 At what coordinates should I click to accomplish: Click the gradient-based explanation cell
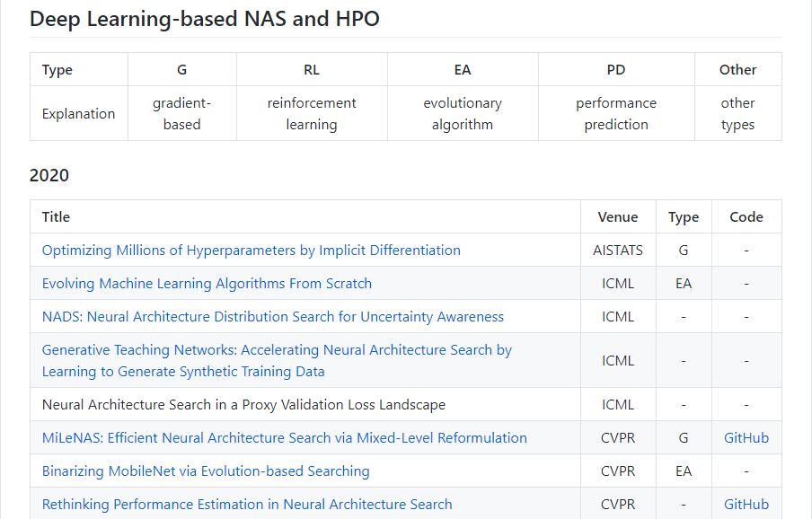coord(181,114)
